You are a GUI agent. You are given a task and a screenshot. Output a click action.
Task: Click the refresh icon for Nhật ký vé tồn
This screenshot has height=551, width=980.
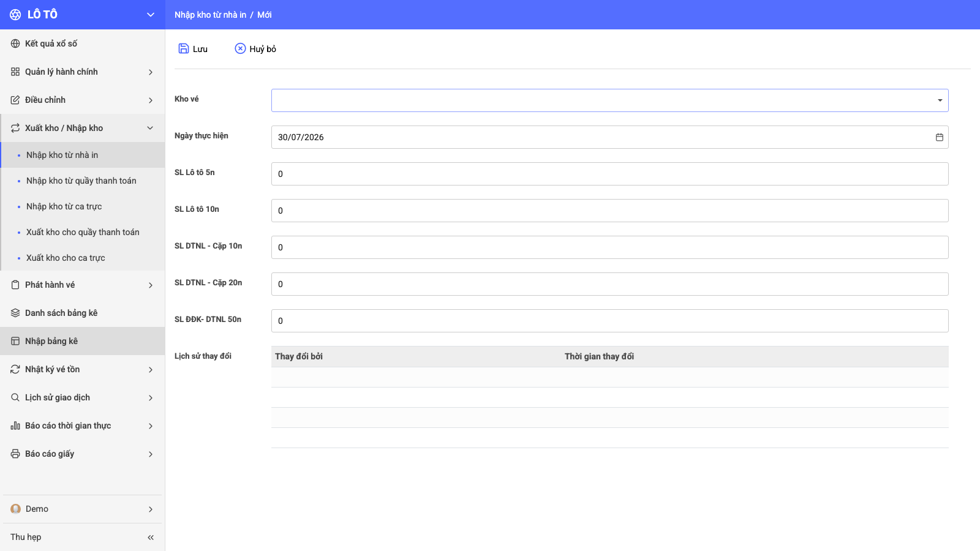(15, 369)
